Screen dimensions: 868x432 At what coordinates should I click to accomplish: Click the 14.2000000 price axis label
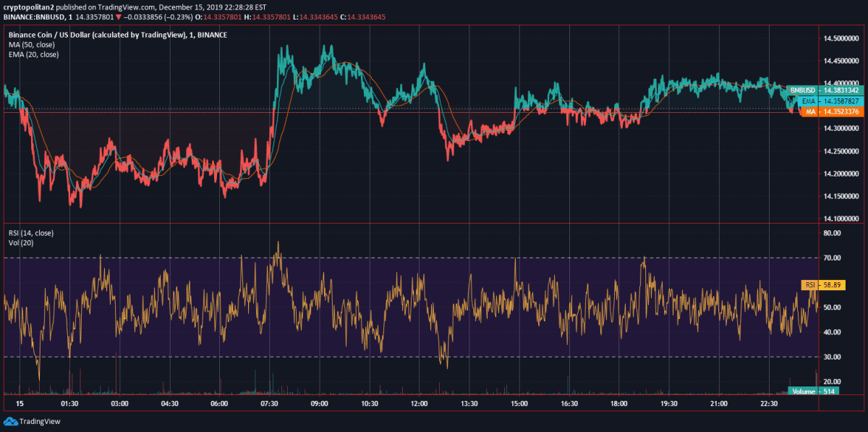(x=840, y=174)
